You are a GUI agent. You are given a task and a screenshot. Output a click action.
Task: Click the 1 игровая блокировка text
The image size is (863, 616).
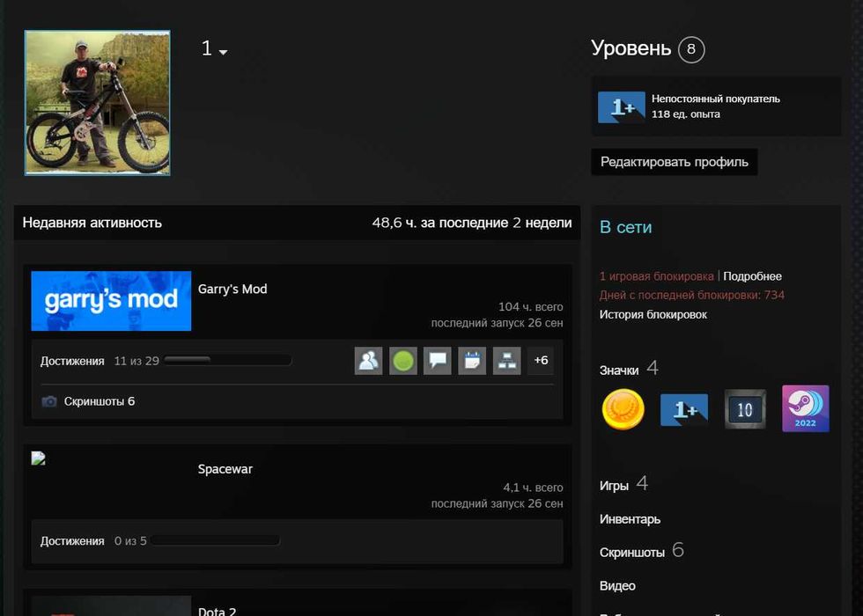[x=657, y=276]
